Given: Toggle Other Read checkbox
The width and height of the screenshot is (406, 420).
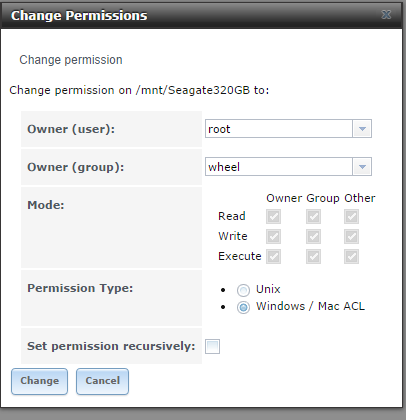Looking at the screenshot, I should coord(351,217).
